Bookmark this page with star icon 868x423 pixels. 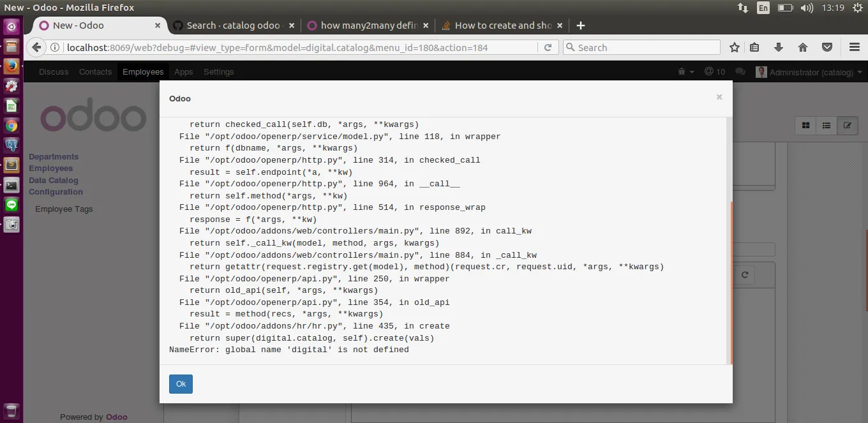point(735,47)
